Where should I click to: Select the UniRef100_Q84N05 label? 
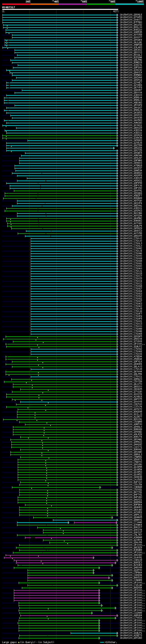(131, 517)
